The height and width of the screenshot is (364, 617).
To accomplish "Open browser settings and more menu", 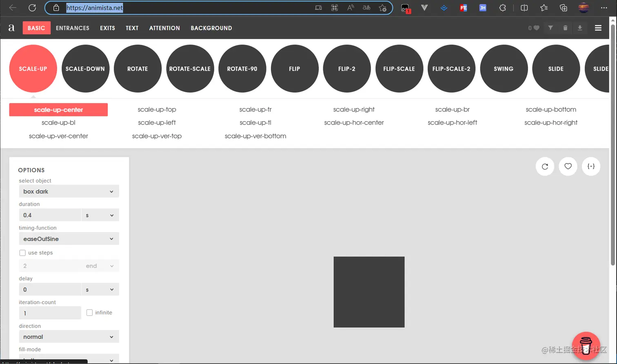I will coord(604,8).
